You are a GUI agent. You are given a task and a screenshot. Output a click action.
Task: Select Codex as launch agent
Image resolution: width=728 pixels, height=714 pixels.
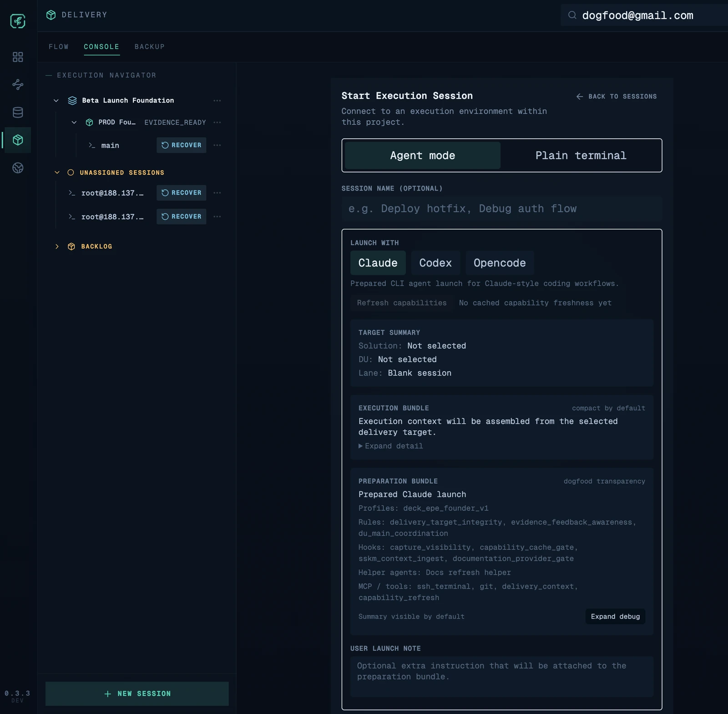(435, 263)
